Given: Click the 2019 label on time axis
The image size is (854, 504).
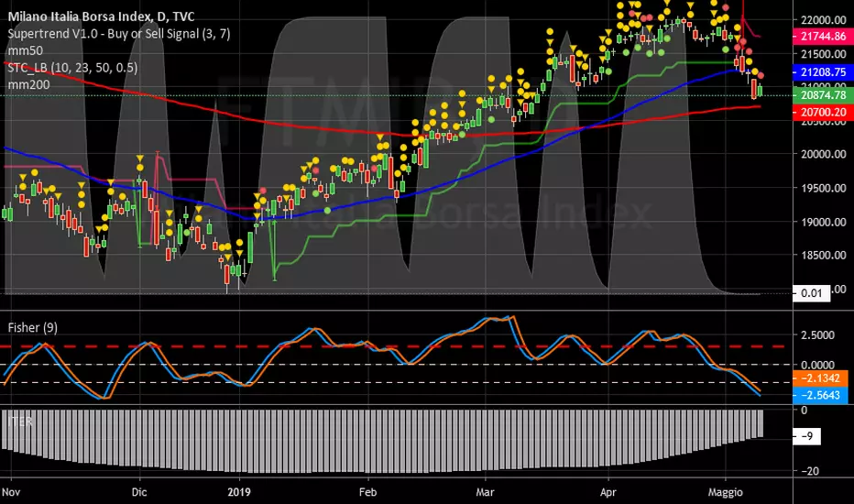Looking at the screenshot, I should [x=239, y=492].
